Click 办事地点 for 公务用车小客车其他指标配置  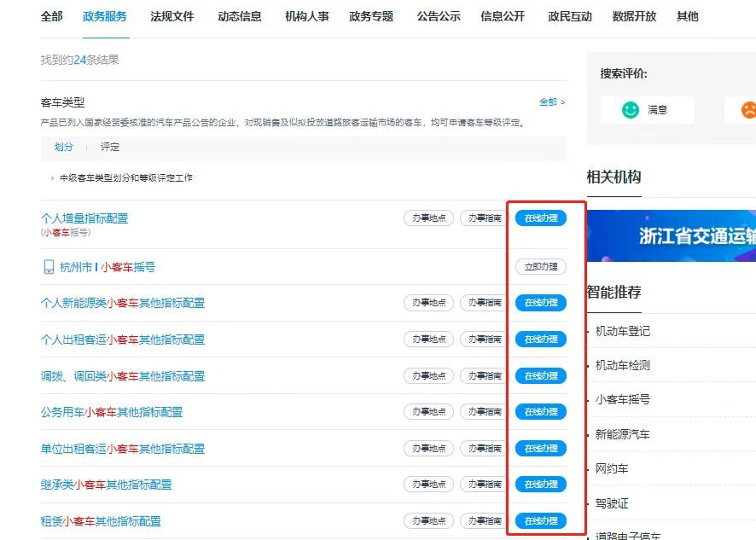428,412
